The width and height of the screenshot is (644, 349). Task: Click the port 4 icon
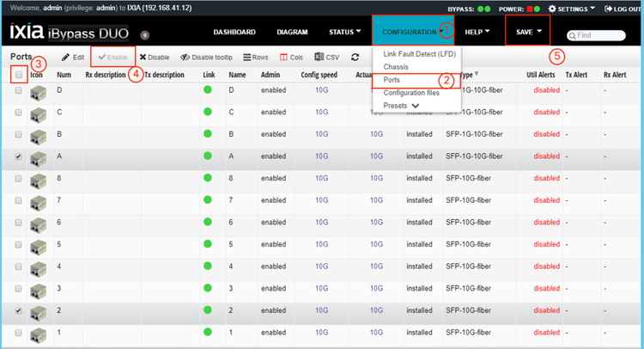pos(38,270)
